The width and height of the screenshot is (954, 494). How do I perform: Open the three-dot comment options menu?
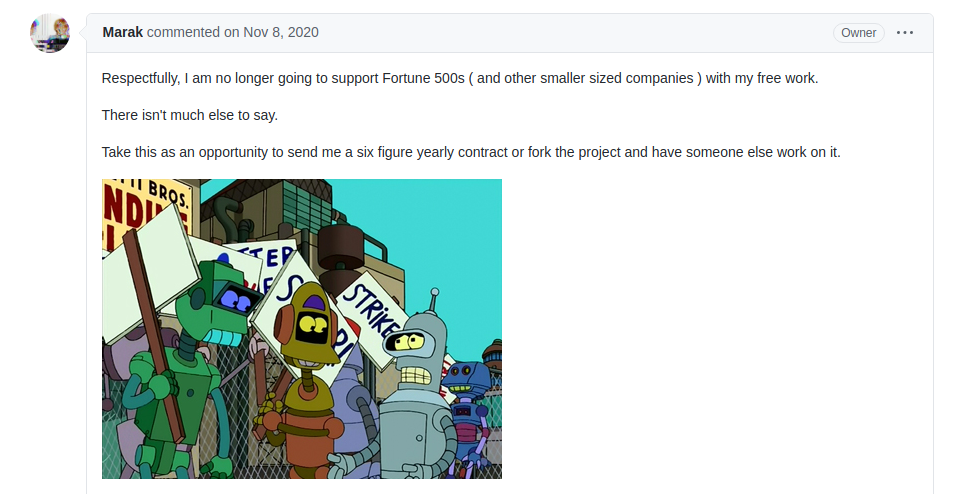tap(905, 33)
